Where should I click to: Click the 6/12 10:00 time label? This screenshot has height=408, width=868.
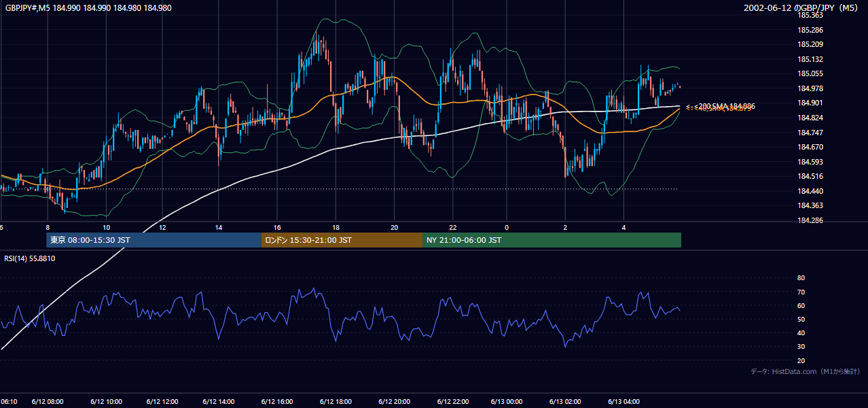105,401
